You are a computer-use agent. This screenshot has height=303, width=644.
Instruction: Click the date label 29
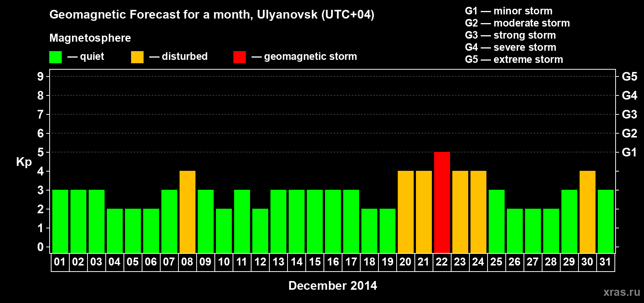569,262
